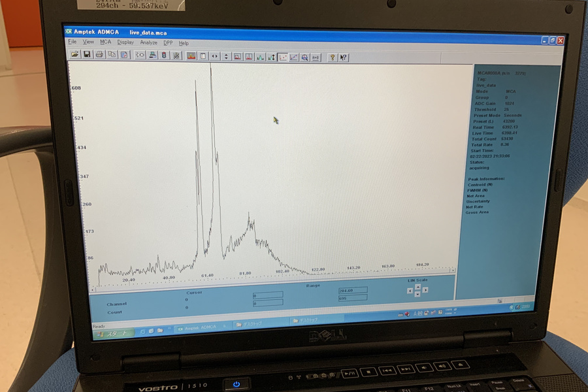Open the DPP menu
The width and height of the screenshot is (588, 392).
click(167, 43)
